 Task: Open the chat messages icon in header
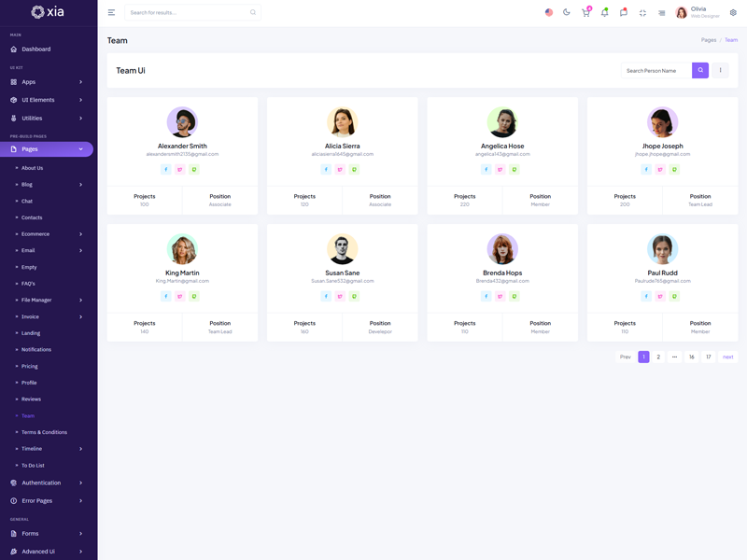coord(623,13)
